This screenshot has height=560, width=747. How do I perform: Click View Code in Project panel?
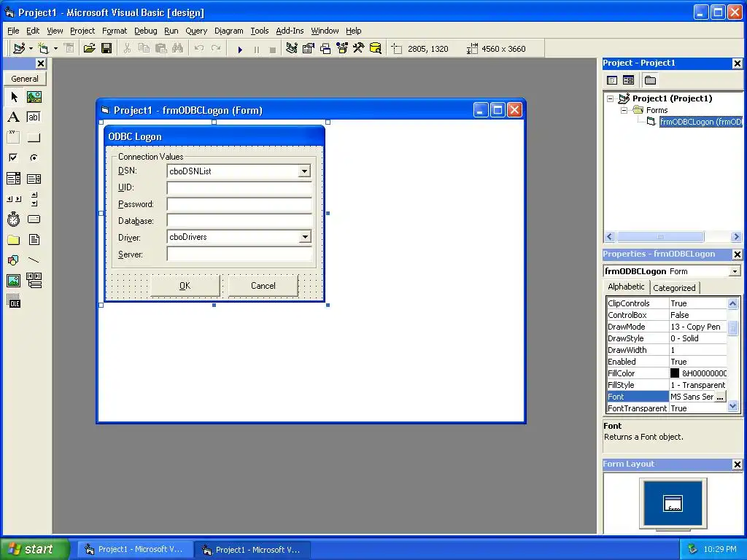coord(612,80)
